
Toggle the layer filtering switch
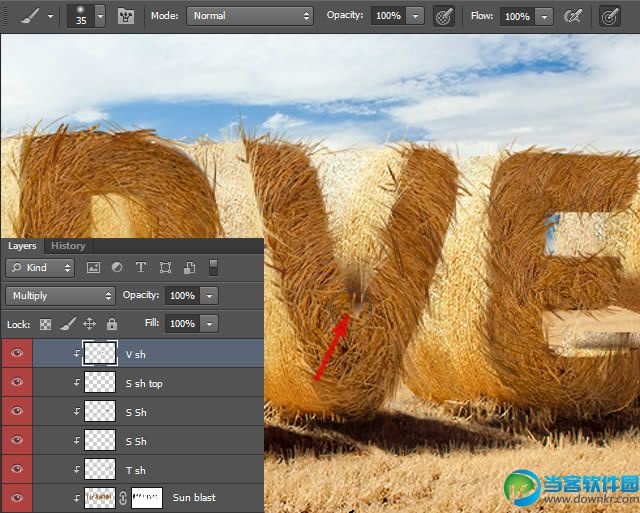point(213,267)
